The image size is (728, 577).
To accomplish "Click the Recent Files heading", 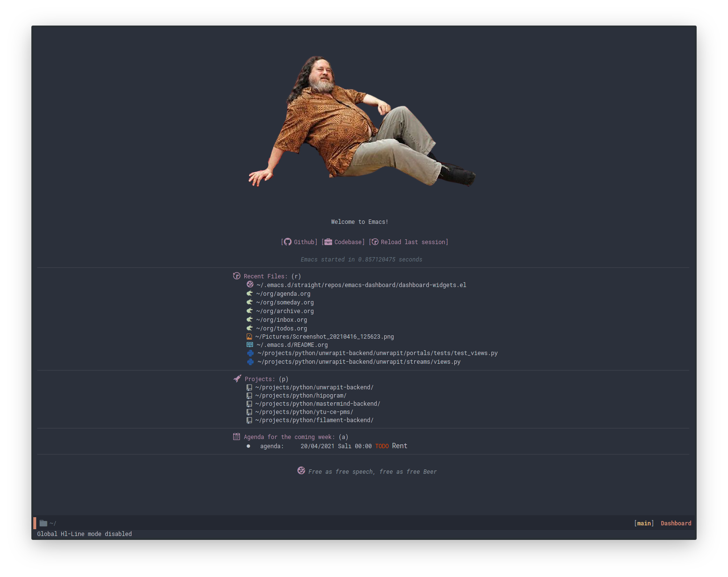I will tap(266, 276).
